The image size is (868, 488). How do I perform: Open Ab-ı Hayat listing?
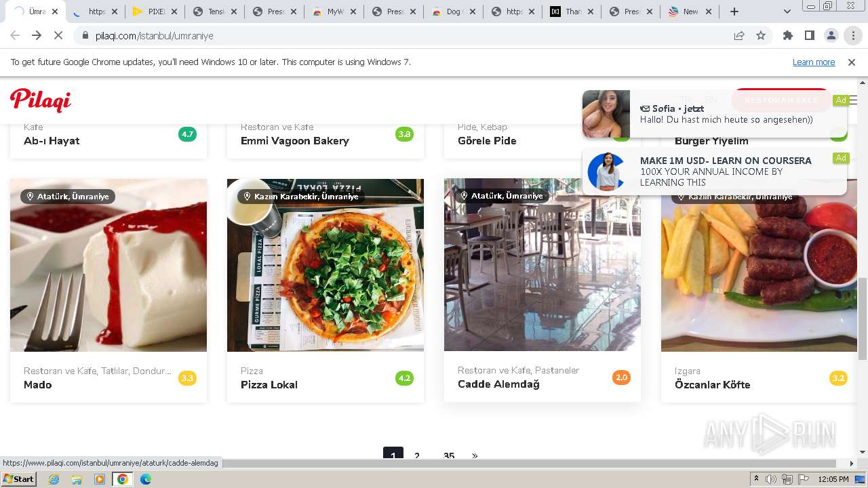tap(52, 141)
